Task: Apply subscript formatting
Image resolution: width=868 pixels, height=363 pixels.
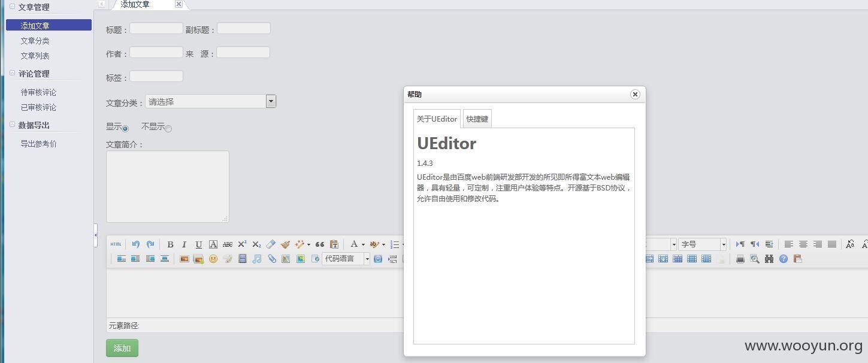Action: coord(256,244)
